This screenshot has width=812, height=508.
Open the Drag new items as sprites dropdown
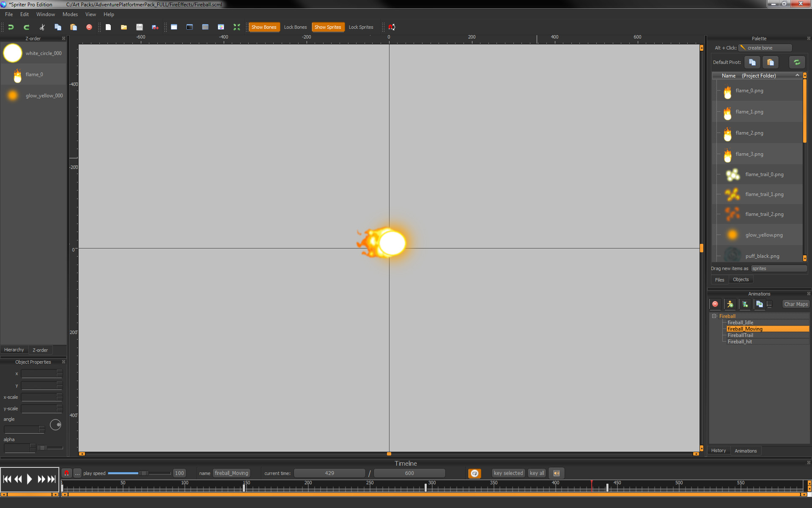click(779, 268)
